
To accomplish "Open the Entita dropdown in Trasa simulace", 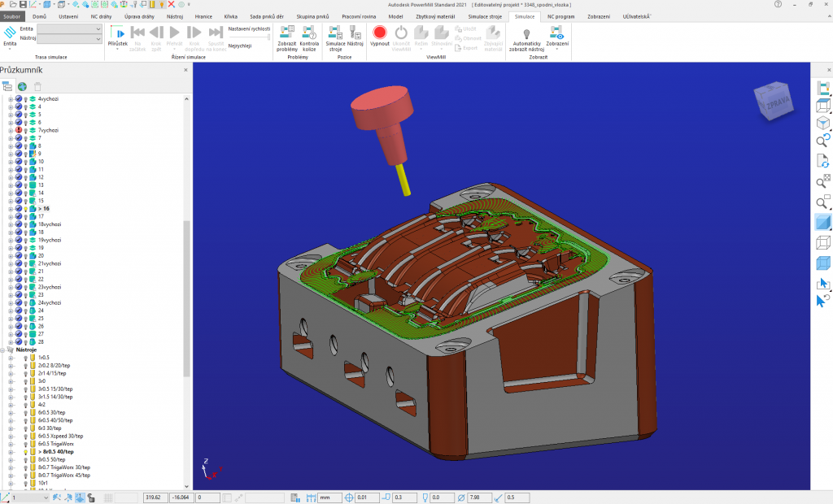I will pyautogui.click(x=69, y=28).
